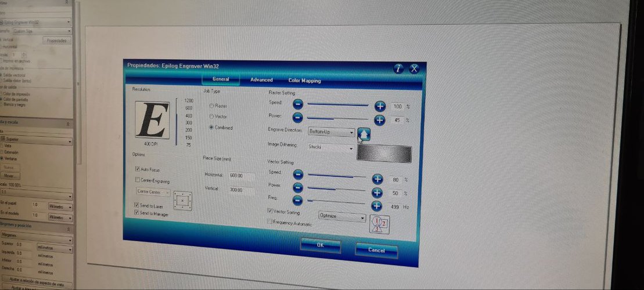This screenshot has height=290, width=644.
Task: Select the Ventana radio option in side panel
Action: (2, 158)
